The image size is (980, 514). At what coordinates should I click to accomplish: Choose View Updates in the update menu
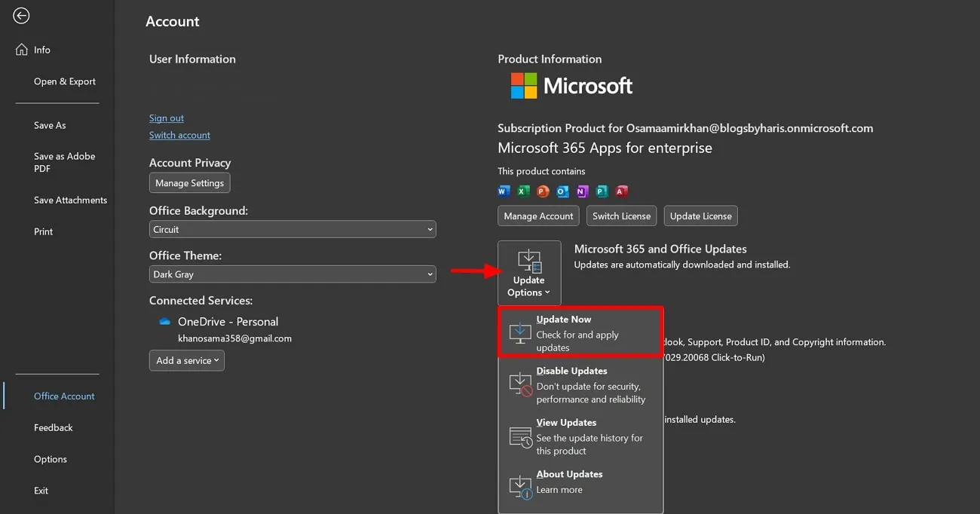(x=580, y=436)
